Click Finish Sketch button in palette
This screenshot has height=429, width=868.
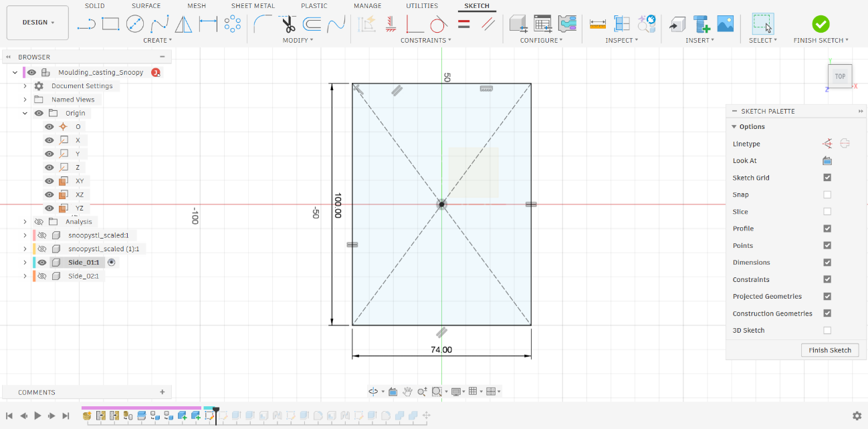[x=830, y=350]
